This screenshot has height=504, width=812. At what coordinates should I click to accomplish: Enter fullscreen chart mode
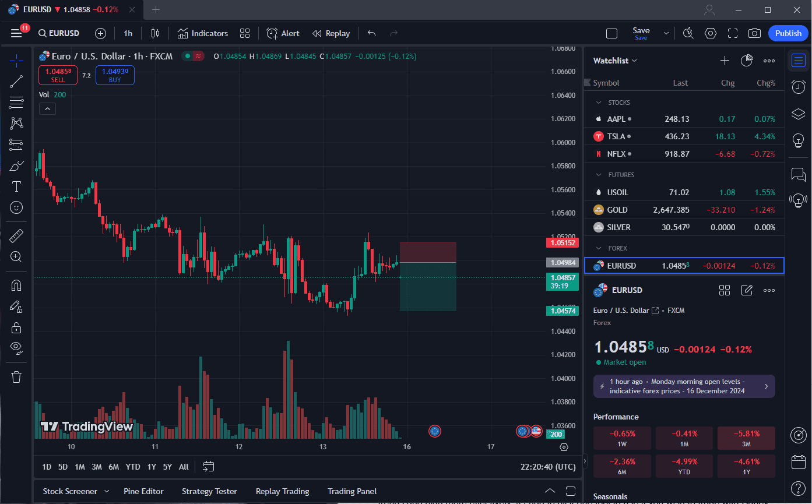click(733, 33)
